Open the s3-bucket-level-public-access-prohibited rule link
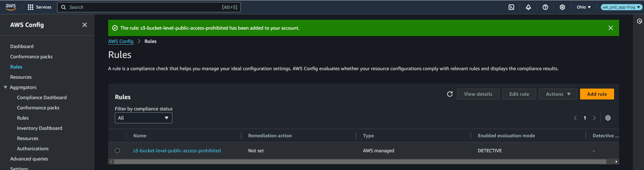 pos(177,151)
